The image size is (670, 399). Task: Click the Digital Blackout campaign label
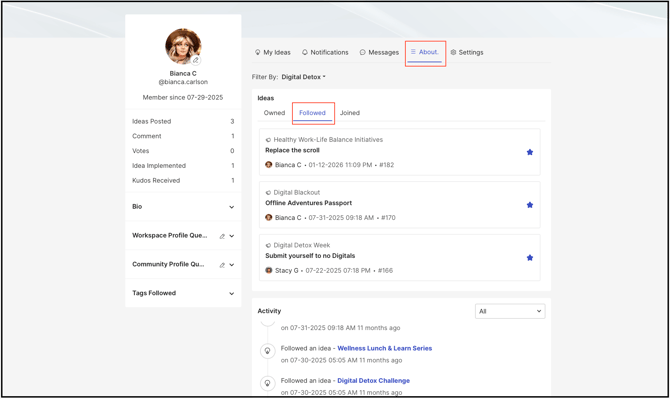click(x=297, y=193)
